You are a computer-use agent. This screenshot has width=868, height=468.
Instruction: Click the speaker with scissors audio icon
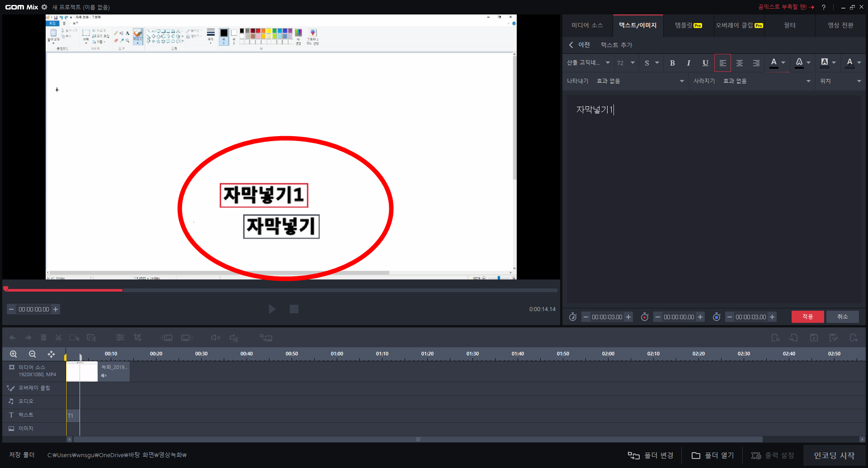click(234, 338)
